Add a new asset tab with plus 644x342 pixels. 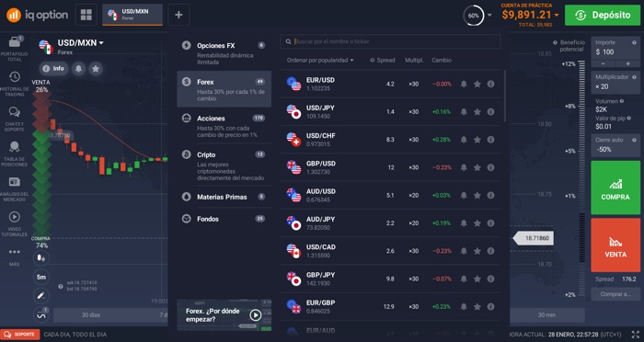click(x=178, y=15)
